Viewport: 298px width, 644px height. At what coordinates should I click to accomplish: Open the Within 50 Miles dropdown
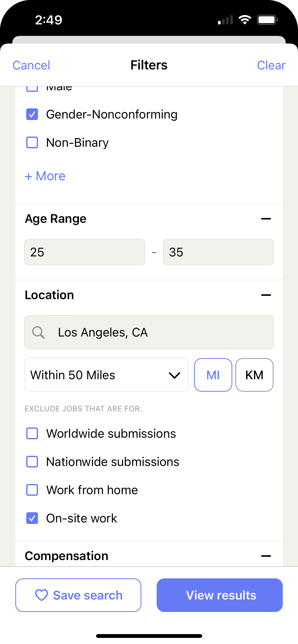point(106,375)
